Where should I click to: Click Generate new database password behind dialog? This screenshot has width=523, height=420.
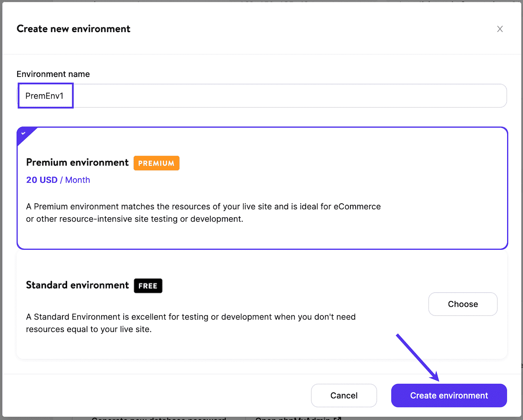[x=159, y=418]
